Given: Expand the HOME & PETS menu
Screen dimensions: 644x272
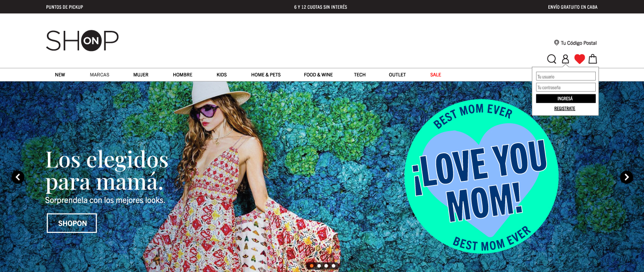Looking at the screenshot, I should click(x=266, y=75).
